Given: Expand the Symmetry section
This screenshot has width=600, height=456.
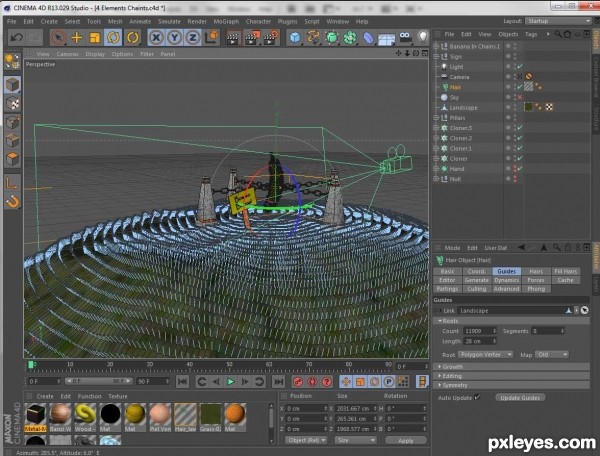Looking at the screenshot, I should [511, 385].
